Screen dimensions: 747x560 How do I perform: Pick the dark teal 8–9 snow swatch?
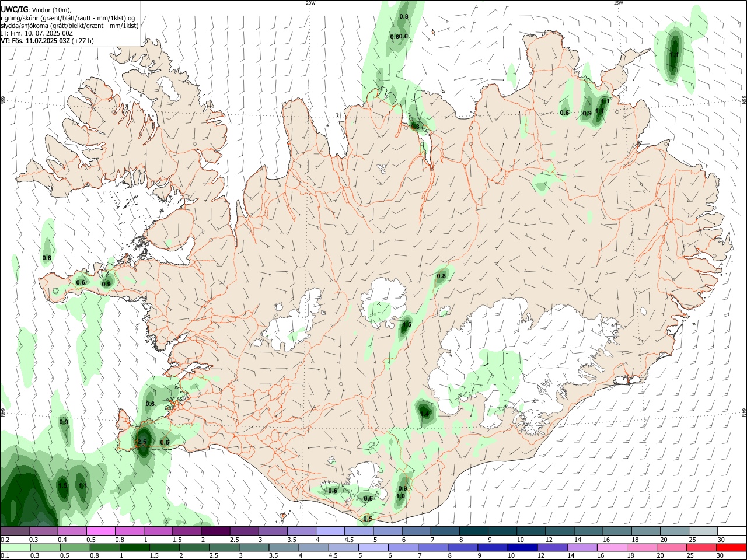pyautogui.click(x=474, y=531)
